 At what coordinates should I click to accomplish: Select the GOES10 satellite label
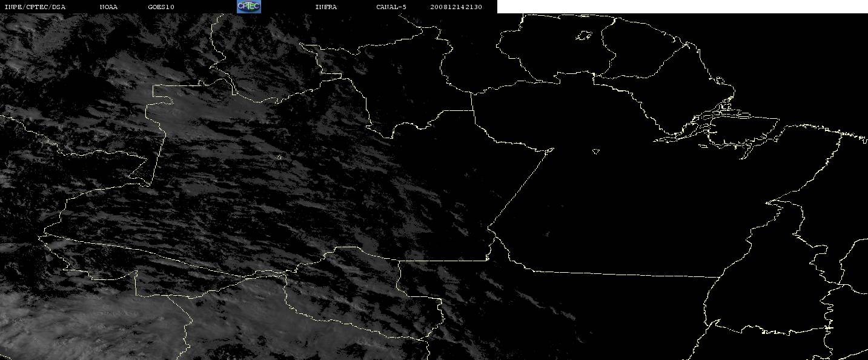coord(161,7)
